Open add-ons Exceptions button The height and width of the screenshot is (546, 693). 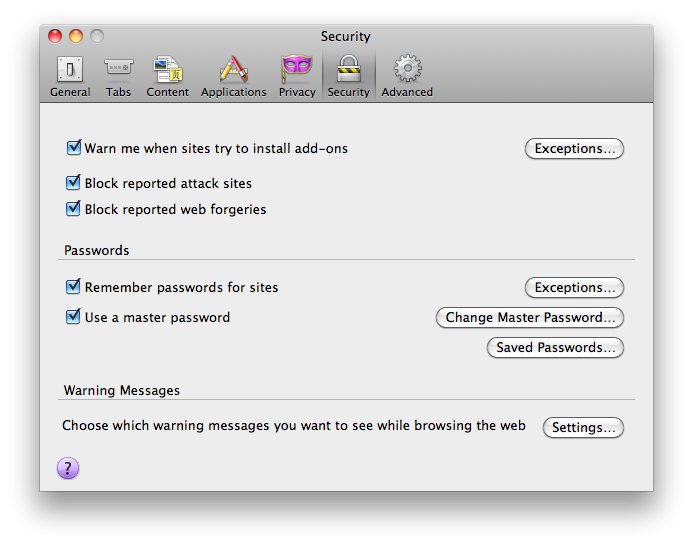[x=574, y=148]
